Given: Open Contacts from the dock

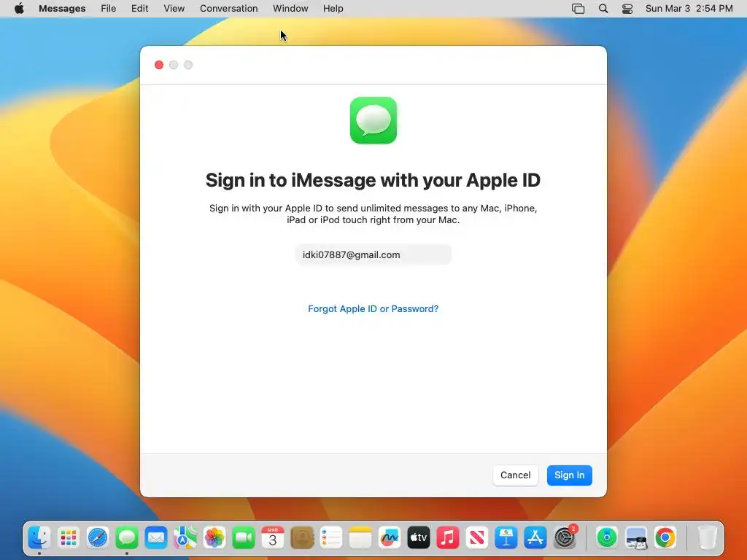Looking at the screenshot, I should (x=302, y=537).
